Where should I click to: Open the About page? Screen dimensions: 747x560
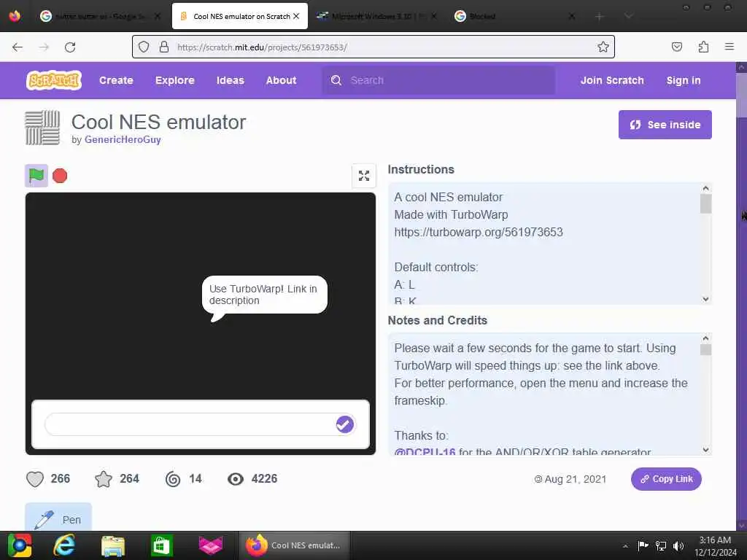(281, 80)
